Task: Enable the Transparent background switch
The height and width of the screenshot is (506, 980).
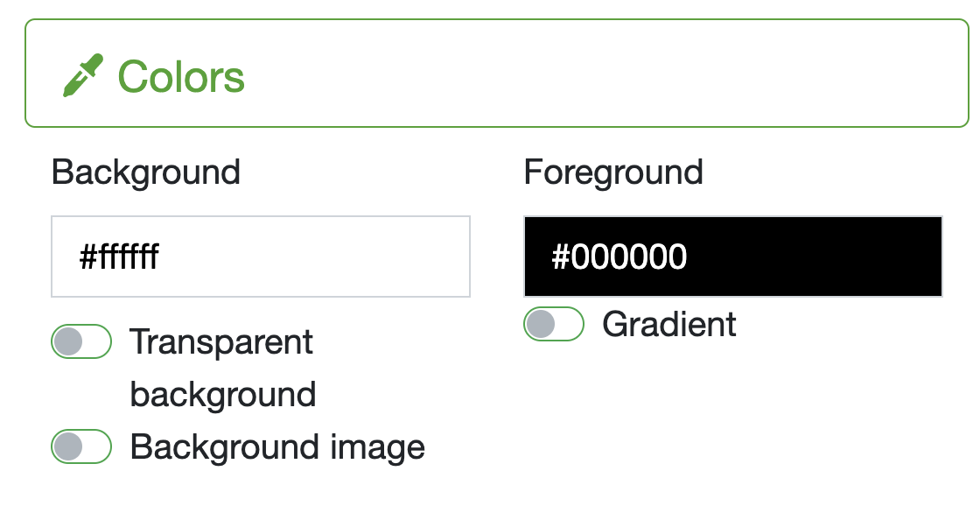Action: [x=81, y=341]
